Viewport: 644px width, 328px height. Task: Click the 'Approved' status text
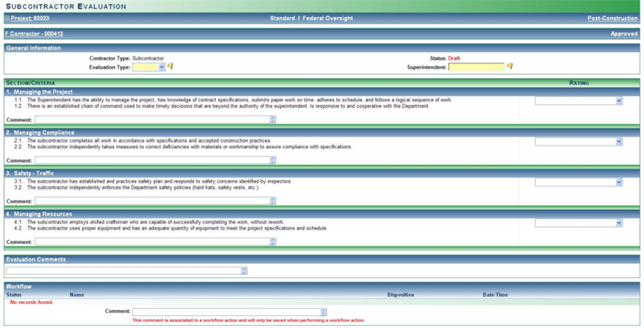pos(624,34)
